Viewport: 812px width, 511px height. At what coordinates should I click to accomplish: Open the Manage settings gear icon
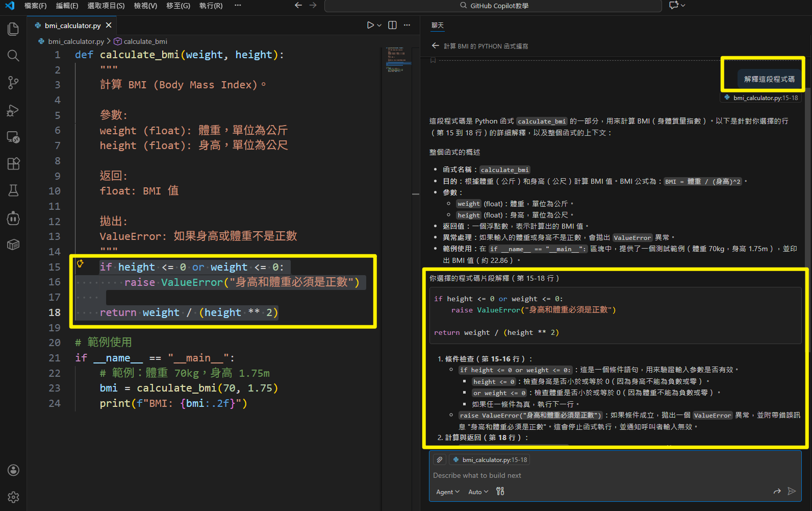click(x=13, y=497)
